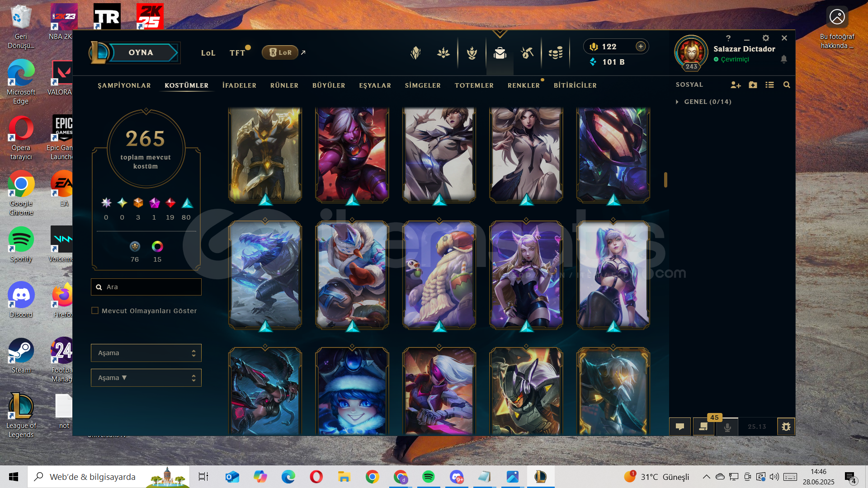Open Discord desktop shortcut
Viewport: 868px width, 488px height.
tap(21, 300)
